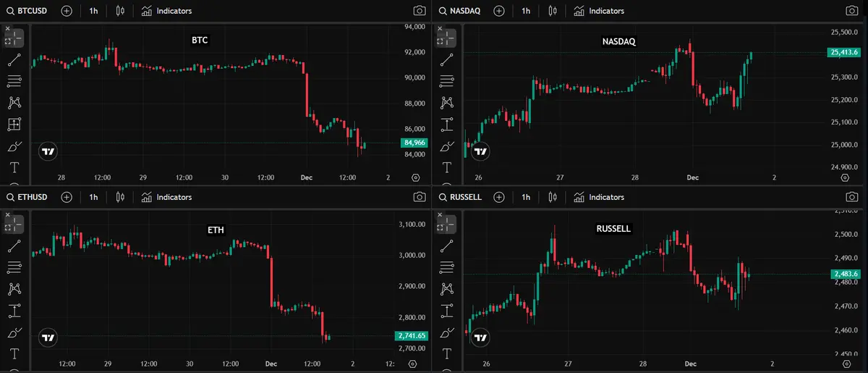Select the text tool in NASDAQ chart
Viewport: 868px width, 373px height.
(447, 168)
